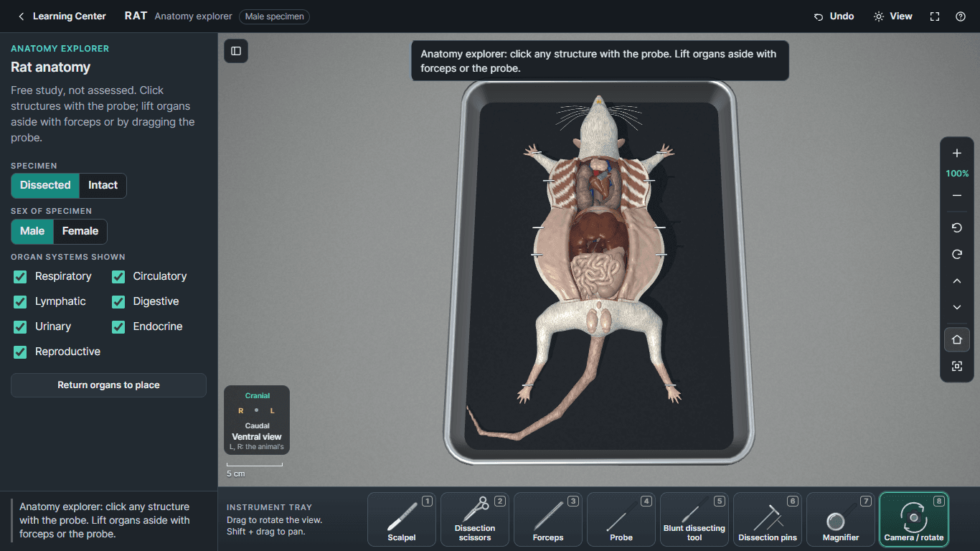This screenshot has width=980, height=551.
Task: Select the Camera / rotate tool
Action: tap(914, 519)
